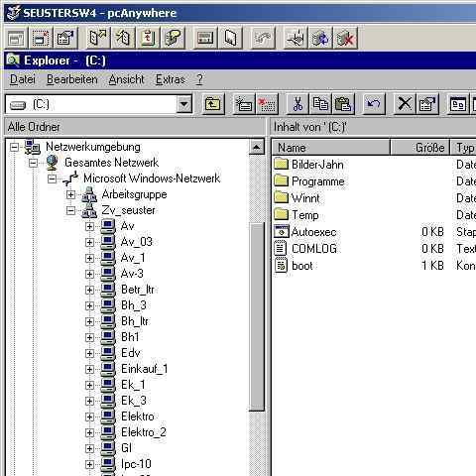
Task: Open the Datei menu
Action: tap(23, 79)
